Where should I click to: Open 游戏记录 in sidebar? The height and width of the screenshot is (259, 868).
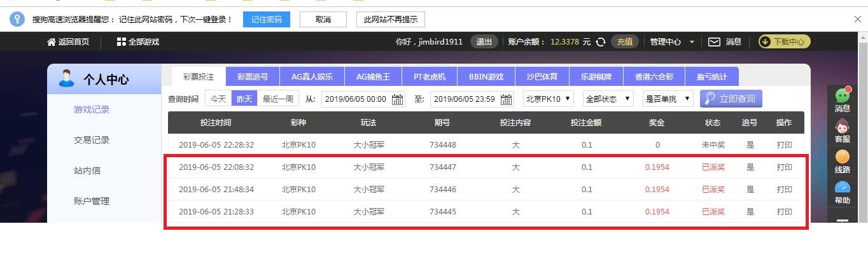pyautogui.click(x=92, y=109)
